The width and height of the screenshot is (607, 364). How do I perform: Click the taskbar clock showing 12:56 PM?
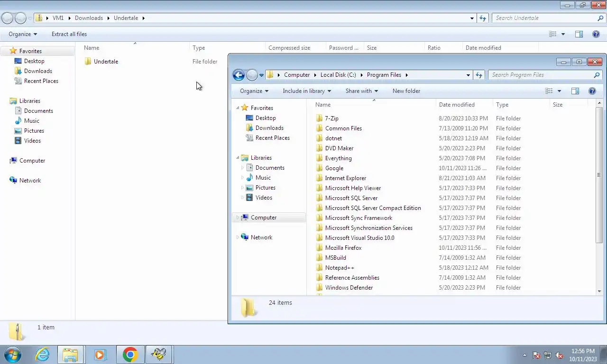pos(583,355)
